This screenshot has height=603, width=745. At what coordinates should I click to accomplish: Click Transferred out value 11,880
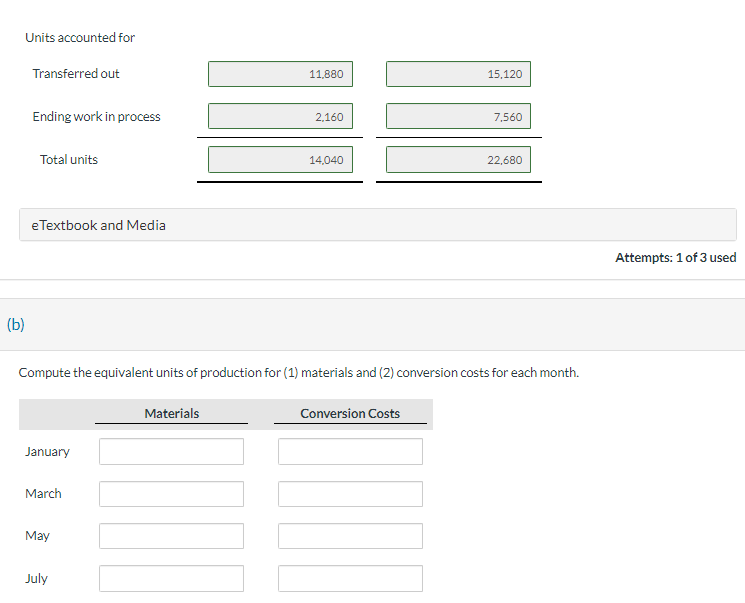click(280, 74)
